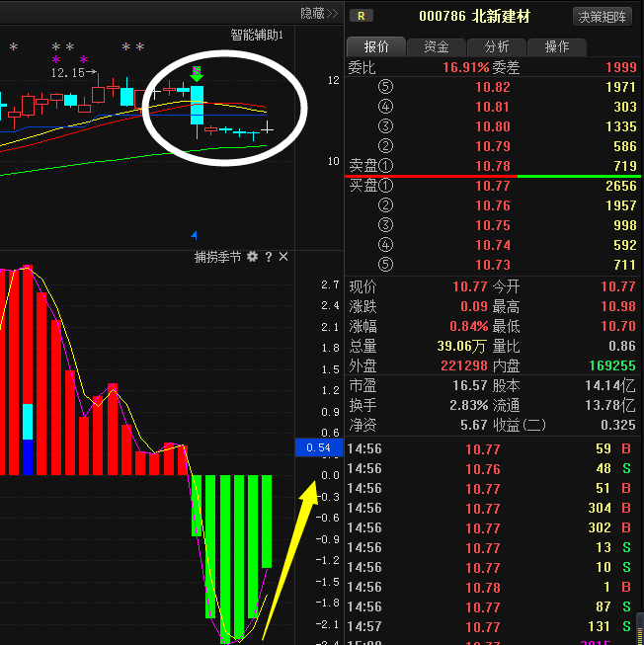
Task: Open the 决策矩阵 button
Action: [x=603, y=17]
